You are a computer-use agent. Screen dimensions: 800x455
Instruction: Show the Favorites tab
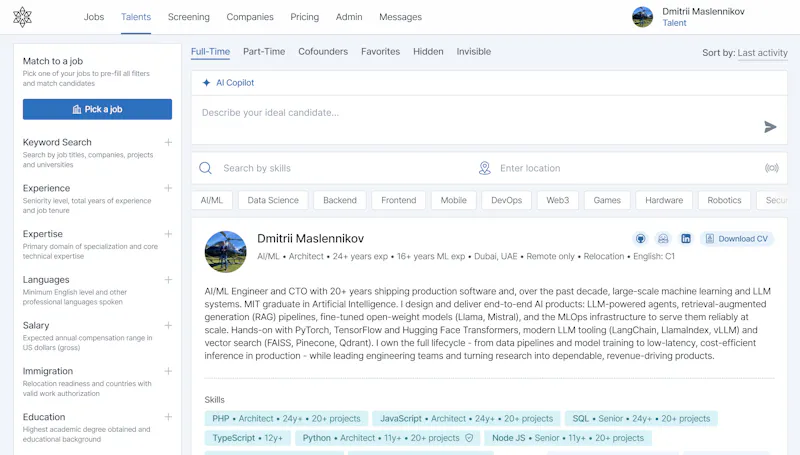[381, 52]
